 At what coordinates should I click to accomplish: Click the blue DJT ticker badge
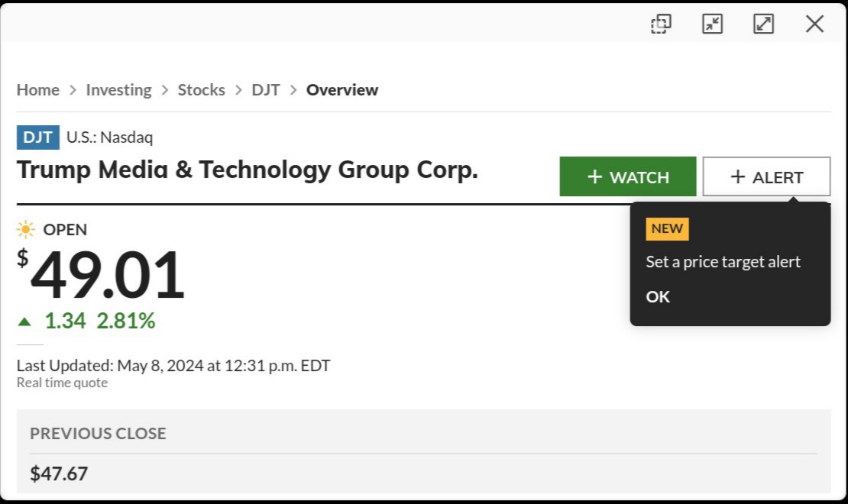(38, 137)
